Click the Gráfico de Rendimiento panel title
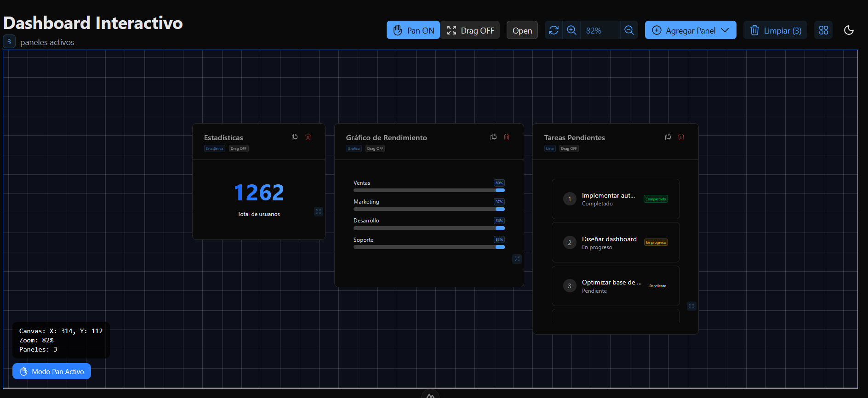 386,137
